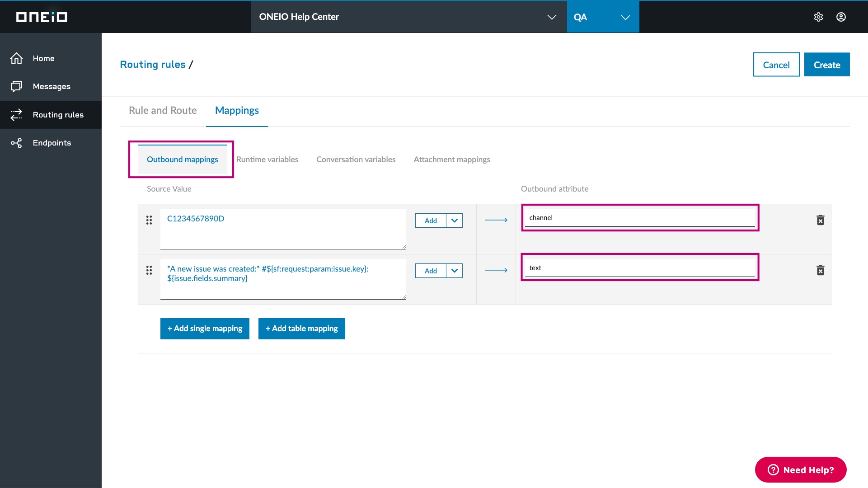Image resolution: width=868 pixels, height=488 pixels.
Task: Expand the QA environment dropdown
Action: pyautogui.click(x=625, y=17)
